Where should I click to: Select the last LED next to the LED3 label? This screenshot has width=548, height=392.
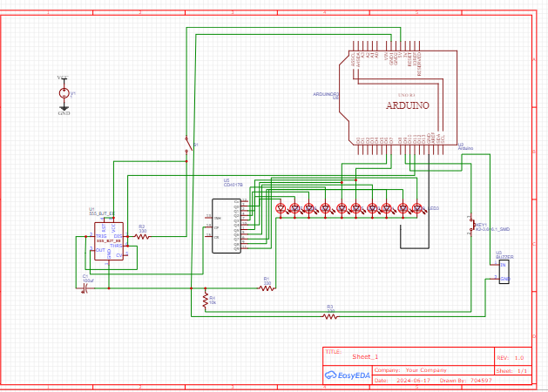point(417,208)
